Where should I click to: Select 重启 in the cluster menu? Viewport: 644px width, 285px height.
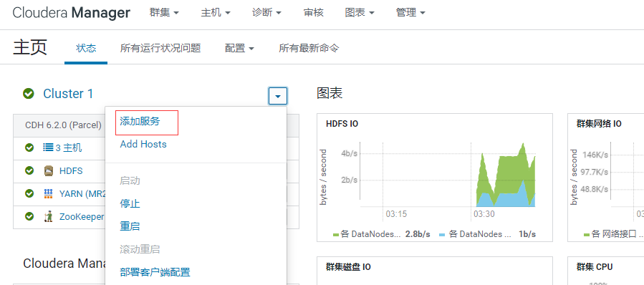[130, 226]
